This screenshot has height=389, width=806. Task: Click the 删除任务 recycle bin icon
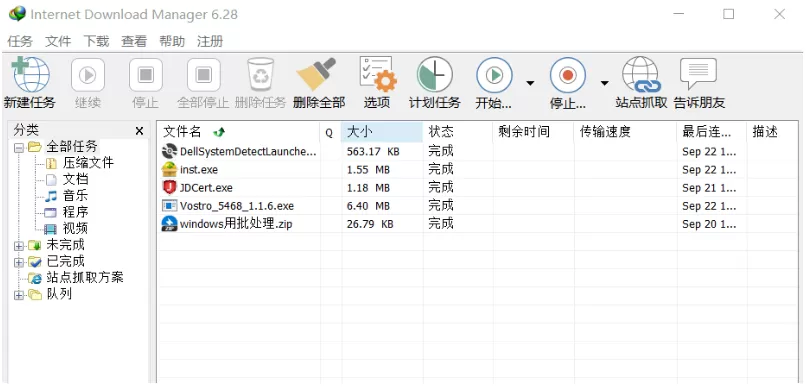tap(261, 75)
